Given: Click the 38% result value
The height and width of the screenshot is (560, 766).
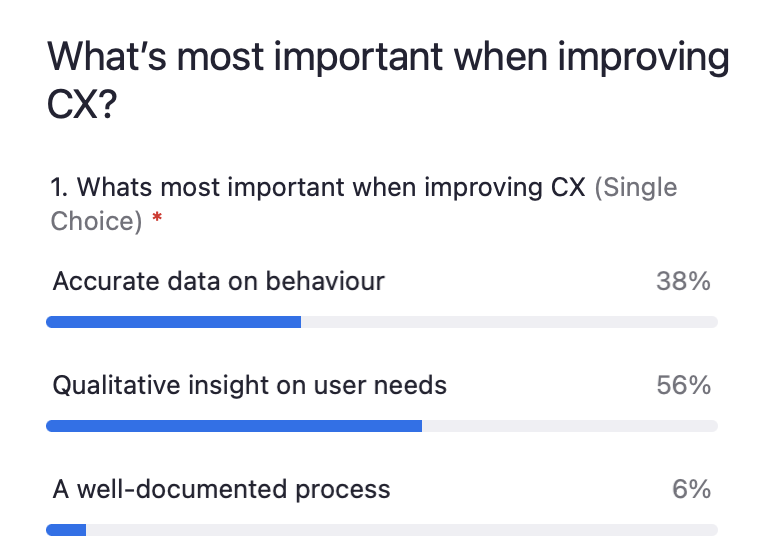Looking at the screenshot, I should (x=683, y=281).
